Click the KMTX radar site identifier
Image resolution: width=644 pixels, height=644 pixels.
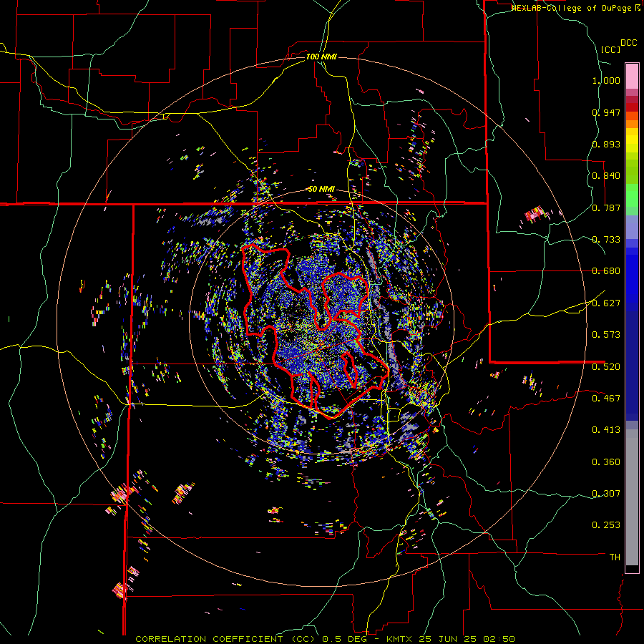[x=401, y=639]
